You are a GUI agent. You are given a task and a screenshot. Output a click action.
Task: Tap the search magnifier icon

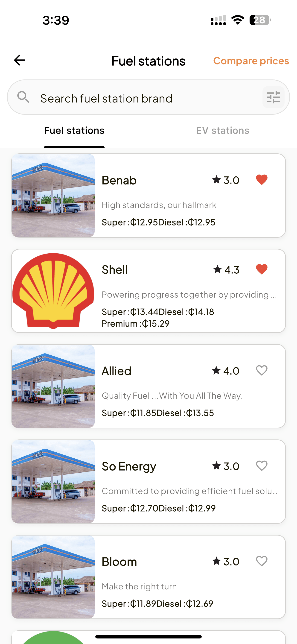(x=23, y=97)
